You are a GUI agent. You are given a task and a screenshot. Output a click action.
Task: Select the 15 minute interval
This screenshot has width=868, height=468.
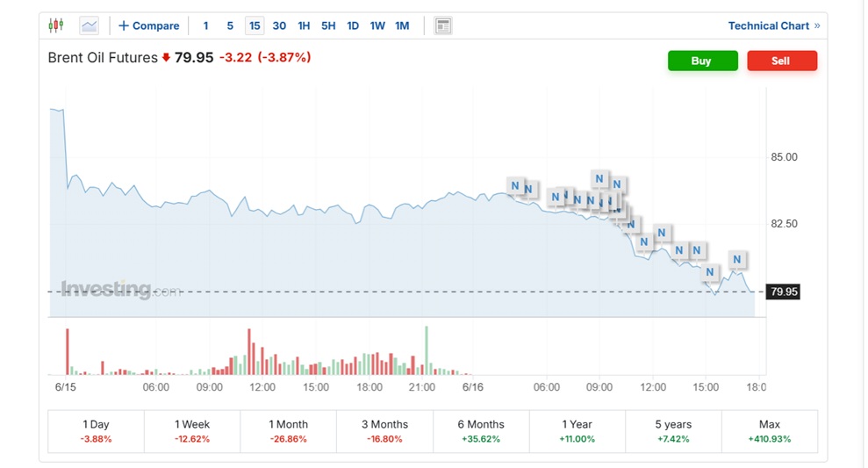point(255,25)
